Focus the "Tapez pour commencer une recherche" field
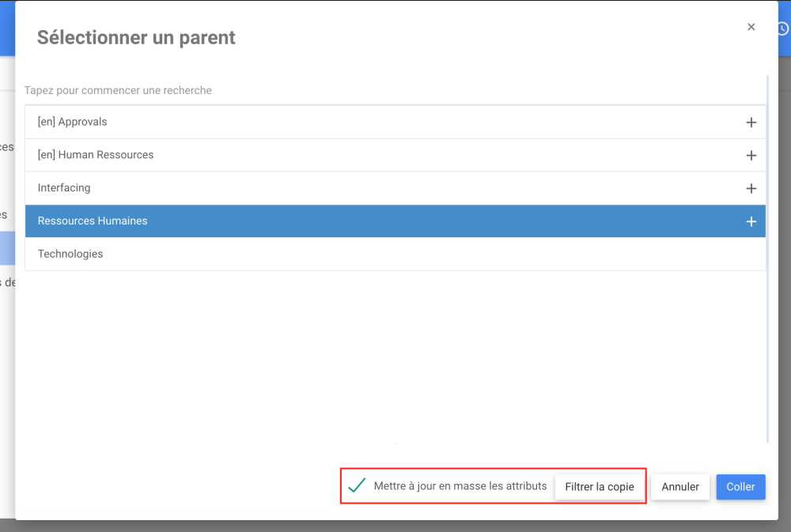This screenshot has height=532, width=791. tap(316, 91)
